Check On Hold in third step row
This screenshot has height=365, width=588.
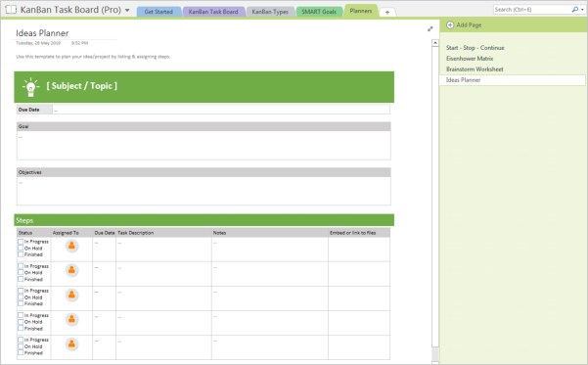(21, 297)
